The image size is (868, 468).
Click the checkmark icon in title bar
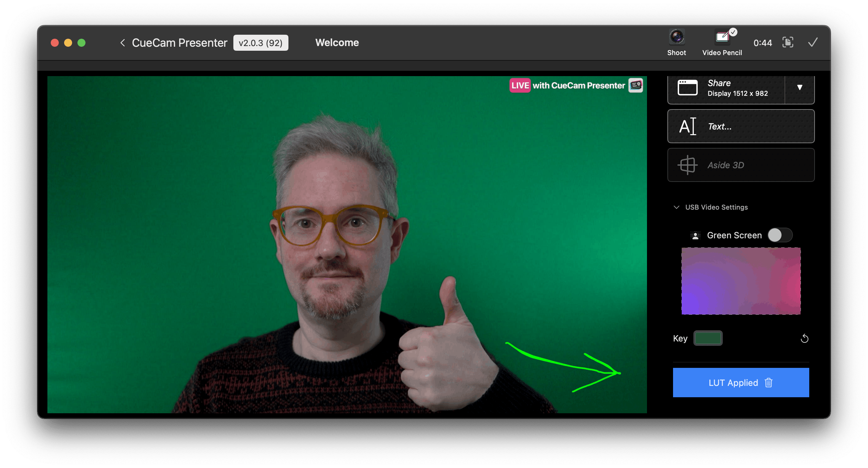coord(813,42)
